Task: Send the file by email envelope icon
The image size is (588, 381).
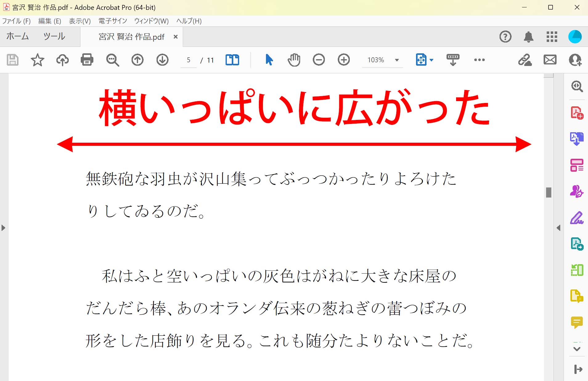Action: click(x=550, y=60)
